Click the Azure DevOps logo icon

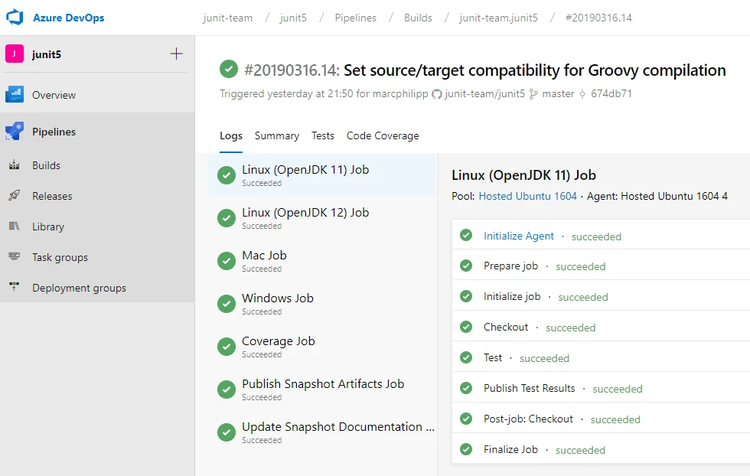point(17,18)
